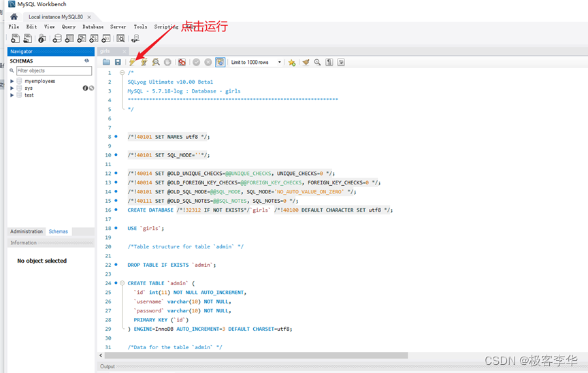Open the Workbench home screen icon
The width and height of the screenshot is (588, 373).
14,16
